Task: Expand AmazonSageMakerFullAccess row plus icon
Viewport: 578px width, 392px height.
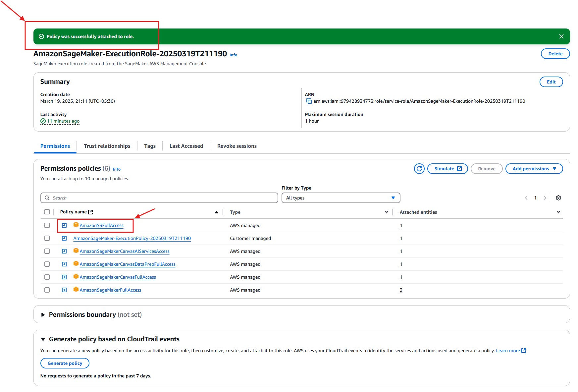Action: (x=64, y=290)
